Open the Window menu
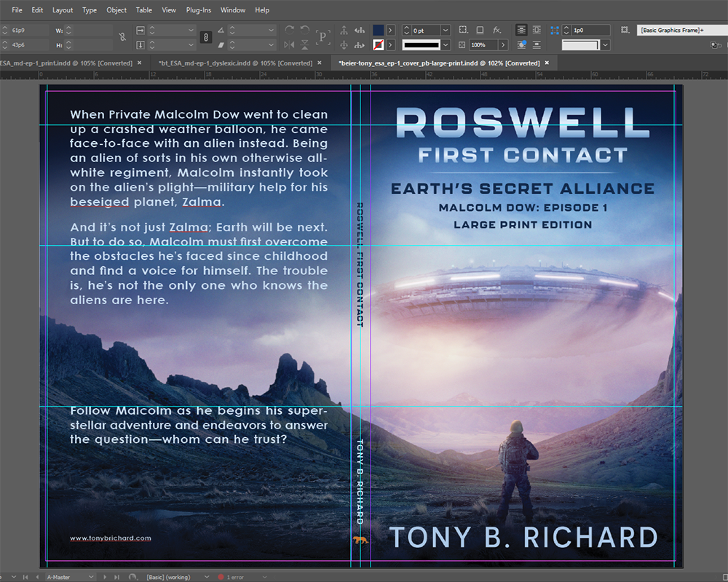The width and height of the screenshot is (728, 582). [233, 9]
